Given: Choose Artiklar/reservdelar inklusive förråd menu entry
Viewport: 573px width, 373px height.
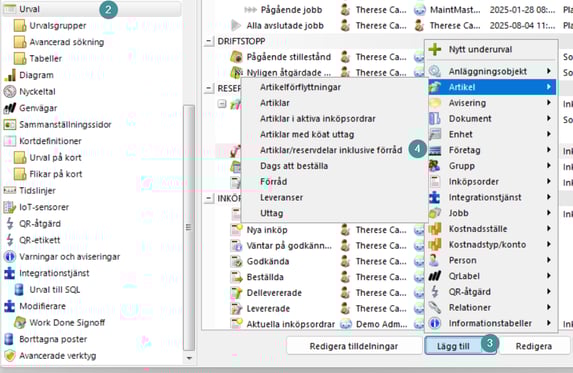Looking at the screenshot, I should 331,150.
